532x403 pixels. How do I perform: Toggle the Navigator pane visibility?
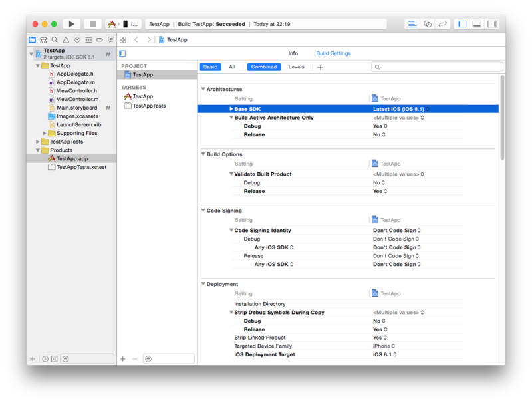pyautogui.click(x=462, y=24)
